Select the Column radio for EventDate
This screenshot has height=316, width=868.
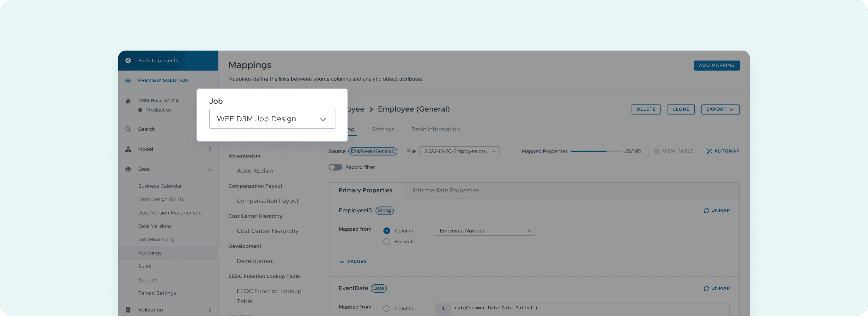click(387, 308)
